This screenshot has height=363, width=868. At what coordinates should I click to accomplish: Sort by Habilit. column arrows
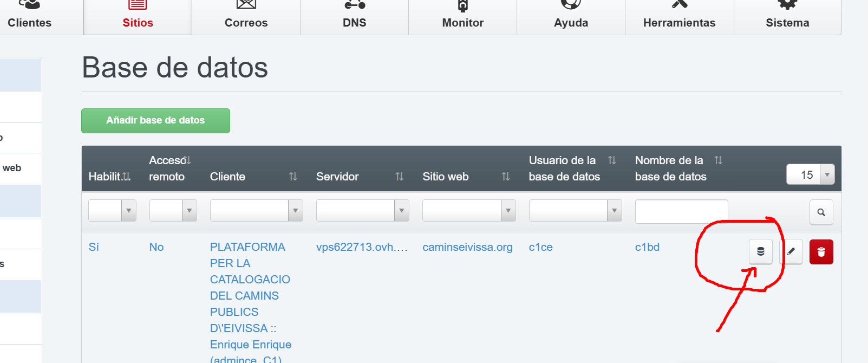click(126, 177)
